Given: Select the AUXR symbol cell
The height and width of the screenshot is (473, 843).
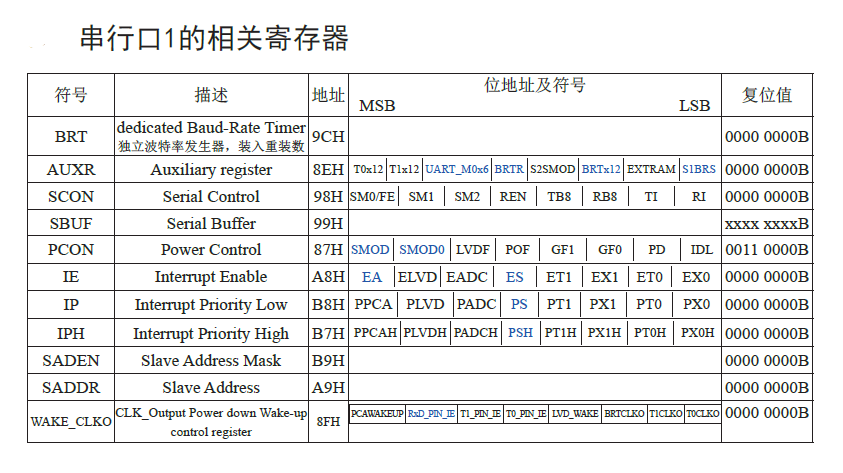Looking at the screenshot, I should click(x=70, y=170).
